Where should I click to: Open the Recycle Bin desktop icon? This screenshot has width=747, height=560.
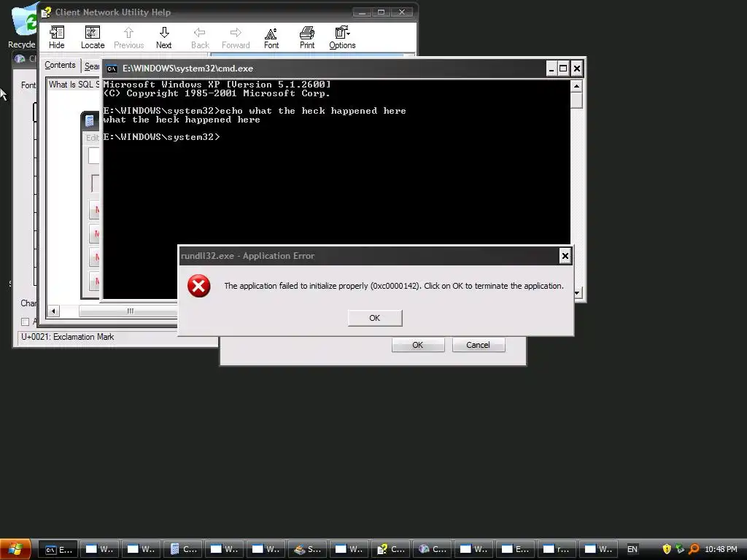tap(23, 25)
